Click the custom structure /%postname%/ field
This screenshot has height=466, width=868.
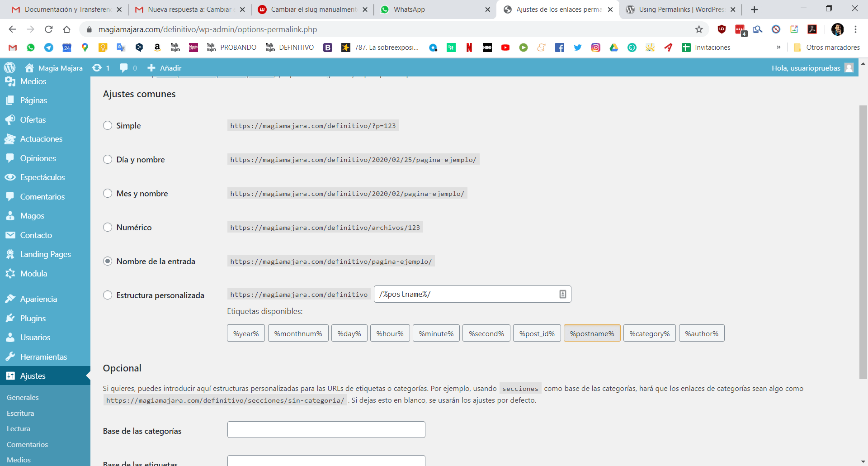[x=472, y=294]
